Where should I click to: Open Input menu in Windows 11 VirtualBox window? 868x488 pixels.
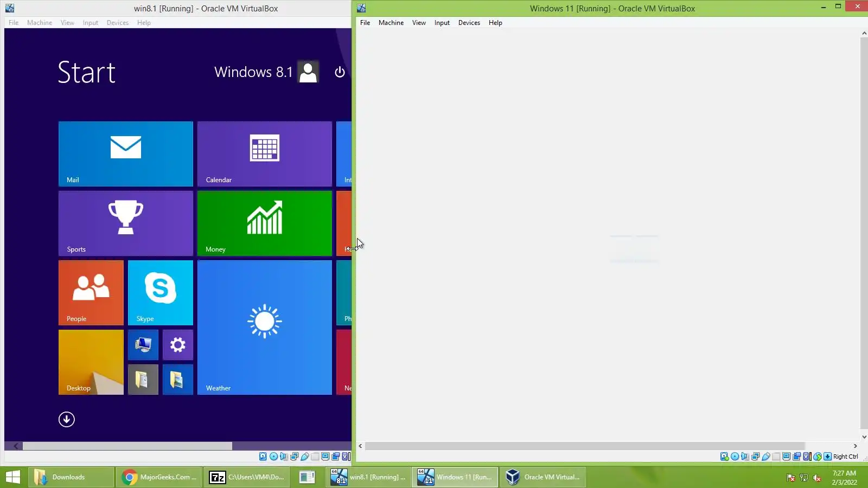pos(442,23)
